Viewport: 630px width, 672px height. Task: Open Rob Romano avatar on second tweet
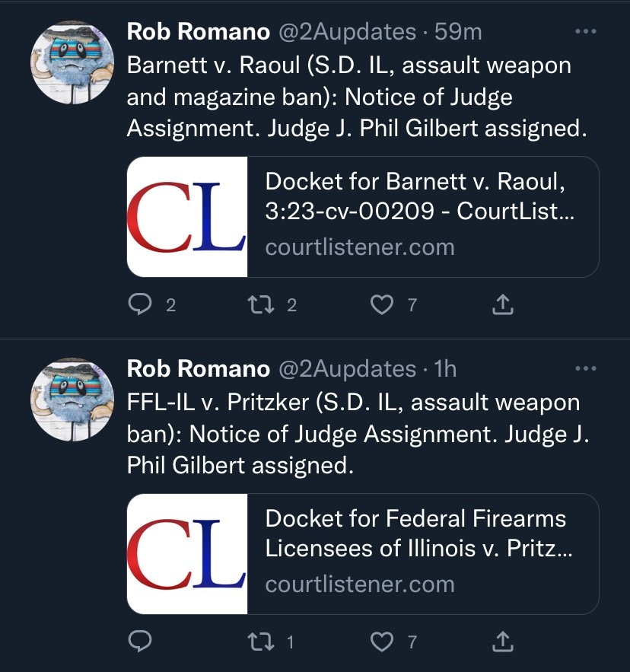(72, 400)
